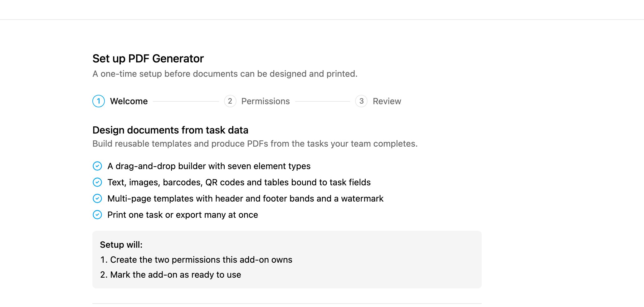The image size is (644, 307).
Task: Click check icon beside Print one task line
Action: pyautogui.click(x=97, y=215)
